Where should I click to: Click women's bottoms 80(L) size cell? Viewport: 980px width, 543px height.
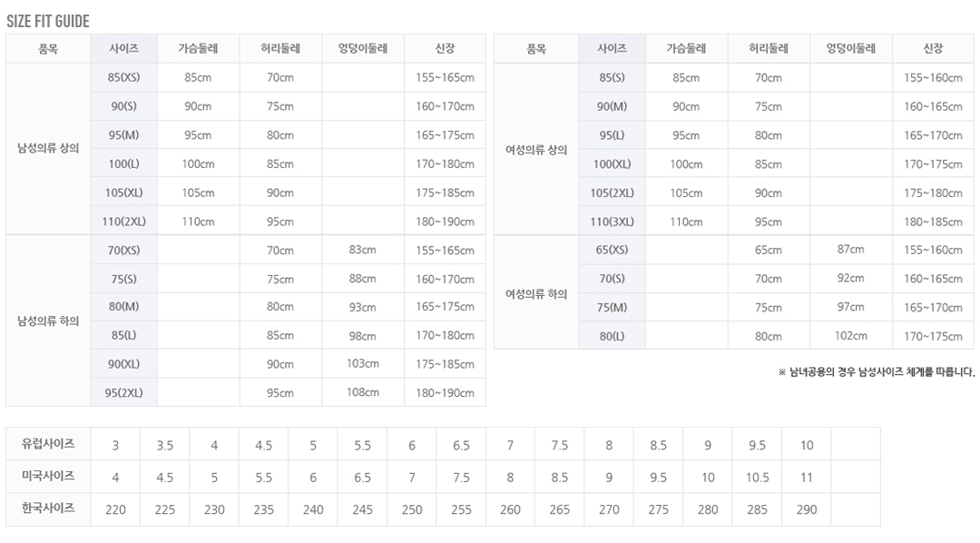612,336
